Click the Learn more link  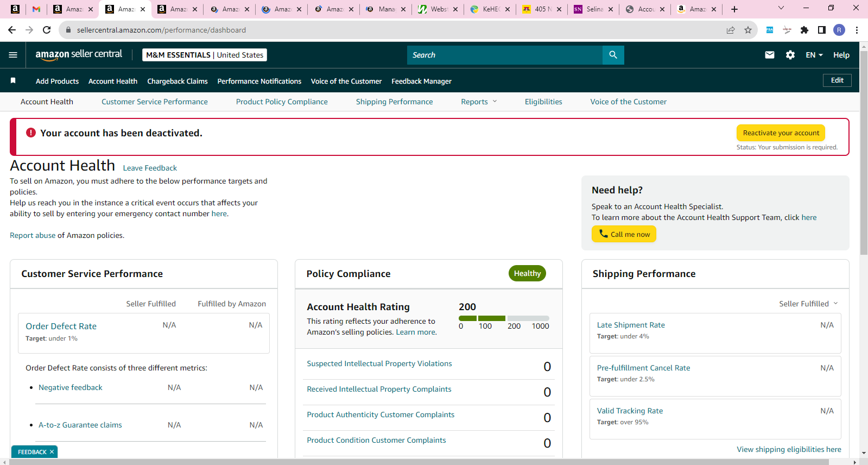(415, 332)
